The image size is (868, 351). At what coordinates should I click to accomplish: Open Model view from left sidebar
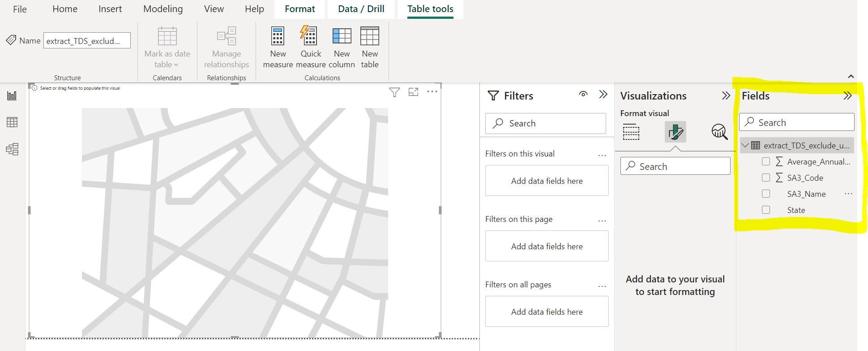point(12,149)
